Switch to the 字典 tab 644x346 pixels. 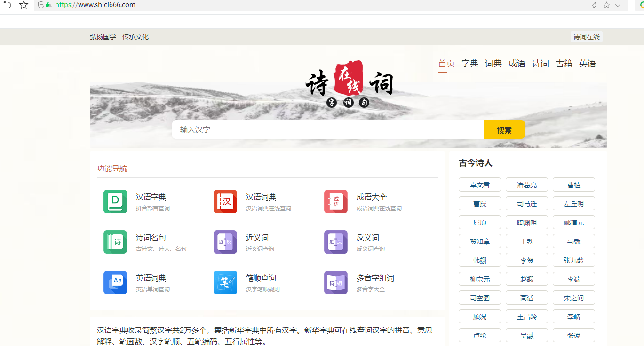[x=469, y=63]
